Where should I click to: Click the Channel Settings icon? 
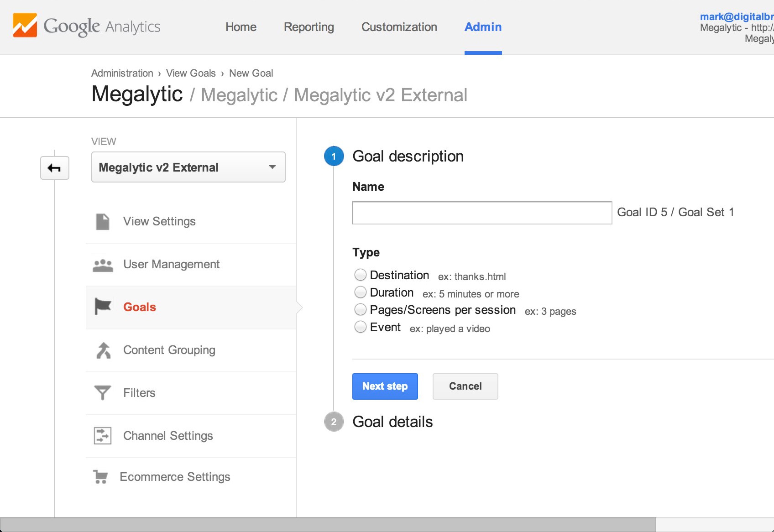pos(103,435)
